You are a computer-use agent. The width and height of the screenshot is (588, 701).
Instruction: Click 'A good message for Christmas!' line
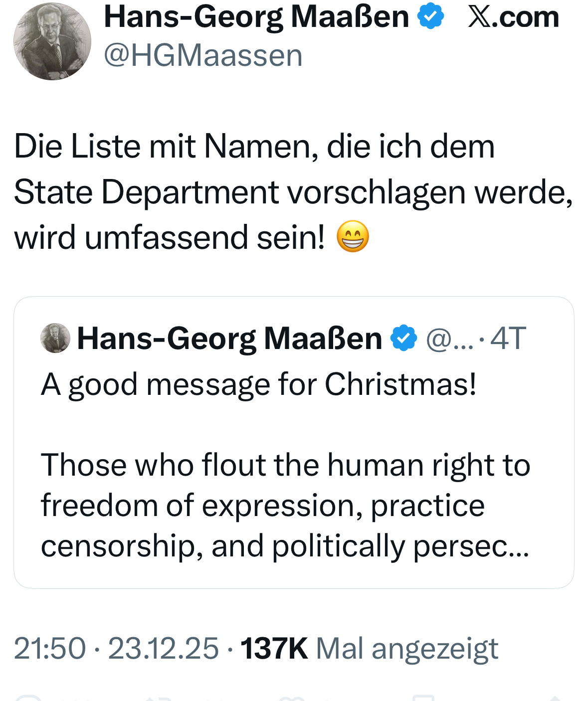(259, 384)
